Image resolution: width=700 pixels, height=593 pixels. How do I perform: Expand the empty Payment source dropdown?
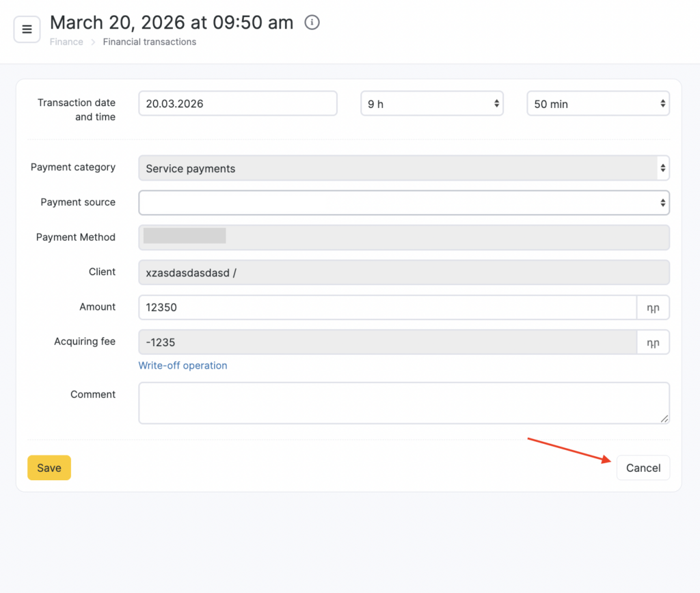[x=403, y=202]
